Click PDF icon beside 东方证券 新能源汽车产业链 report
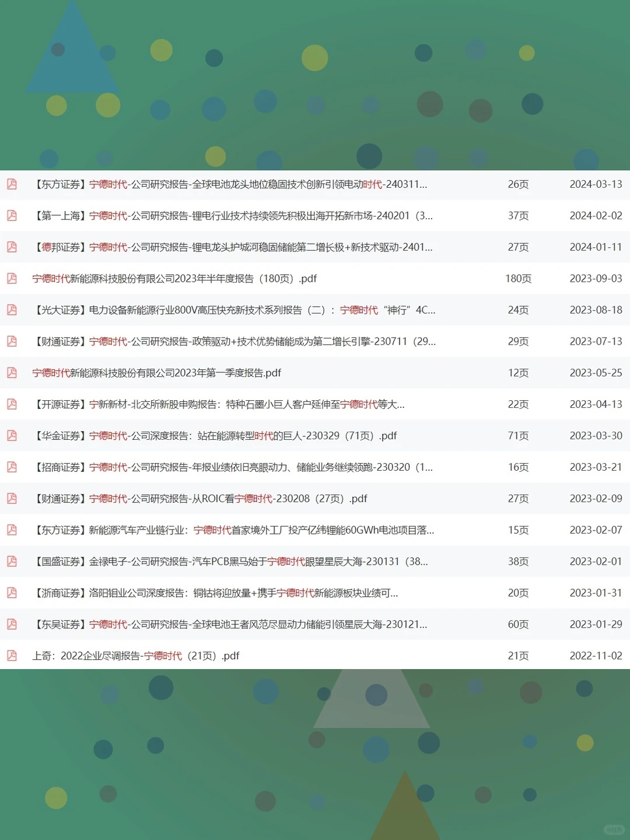Viewport: 630px width, 840px height. tap(12, 530)
